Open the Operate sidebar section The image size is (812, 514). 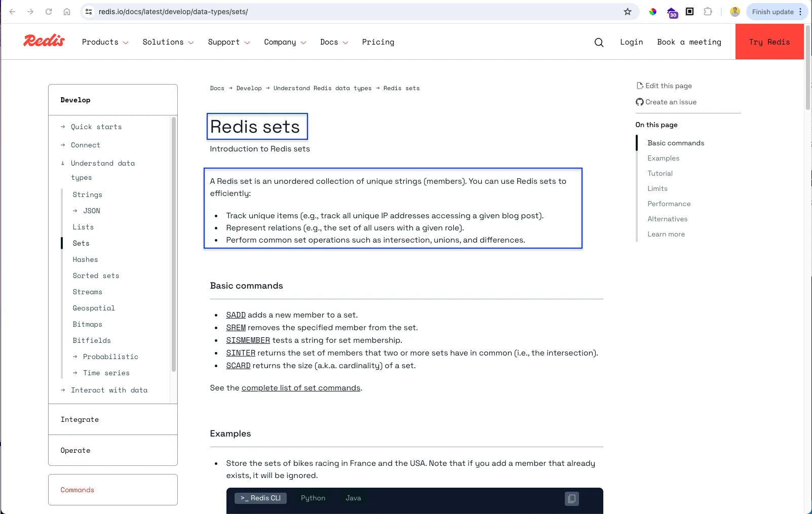click(x=113, y=450)
